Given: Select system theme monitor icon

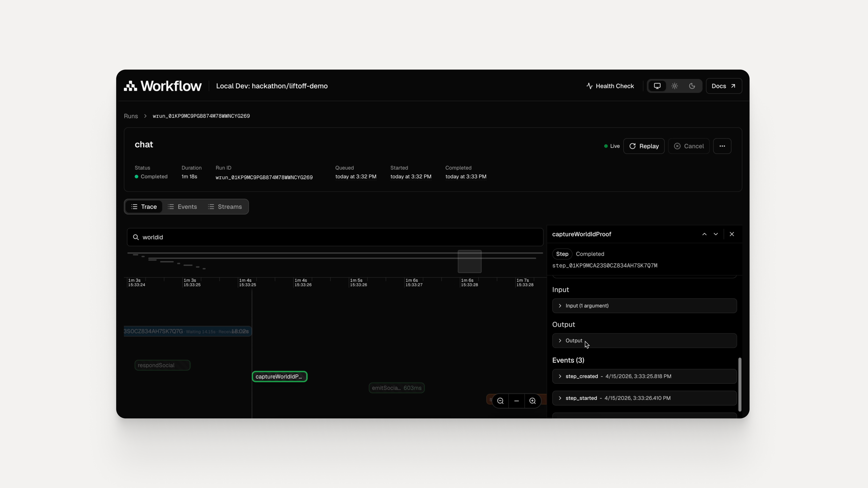Looking at the screenshot, I should pyautogui.click(x=657, y=86).
